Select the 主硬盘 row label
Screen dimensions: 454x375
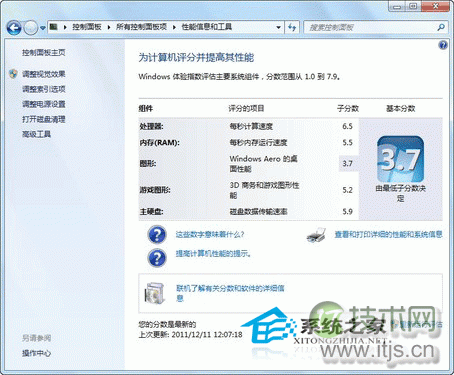click(151, 211)
